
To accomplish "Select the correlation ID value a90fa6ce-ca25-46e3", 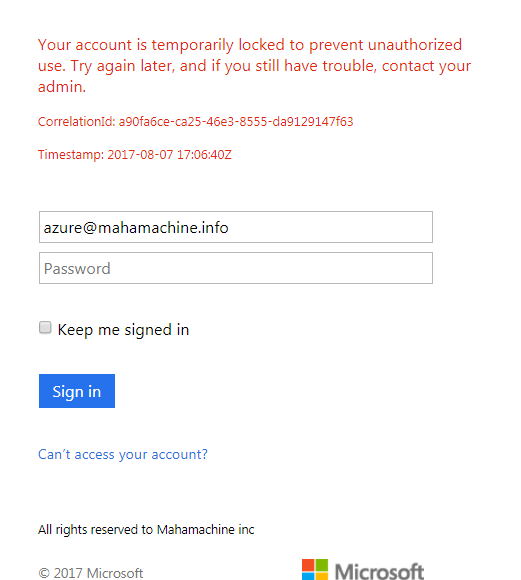I will [236, 121].
